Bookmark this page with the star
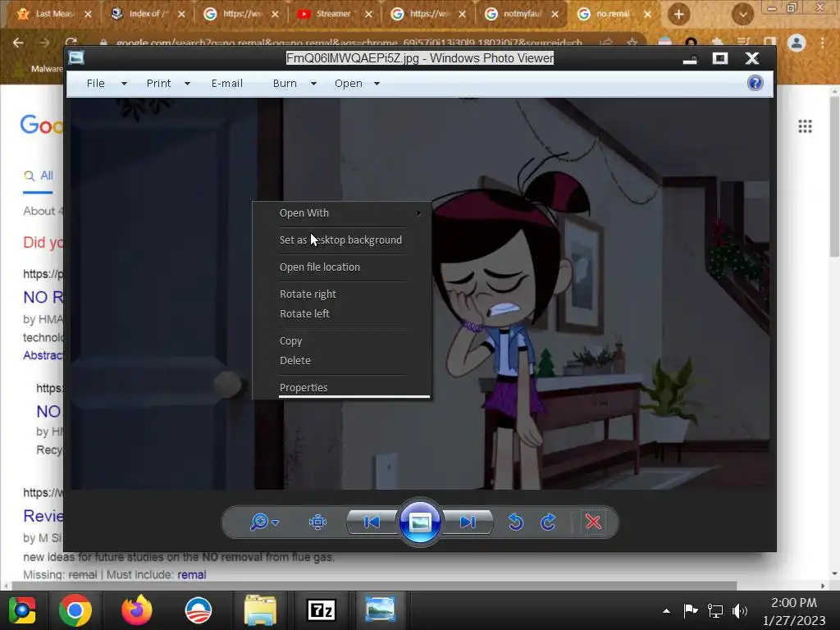The width and height of the screenshot is (840, 630). tap(632, 43)
